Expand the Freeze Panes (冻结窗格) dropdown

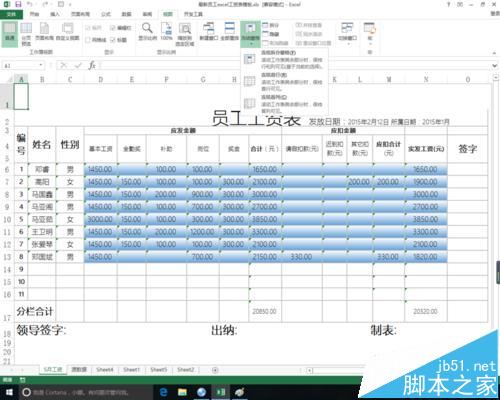tap(251, 34)
